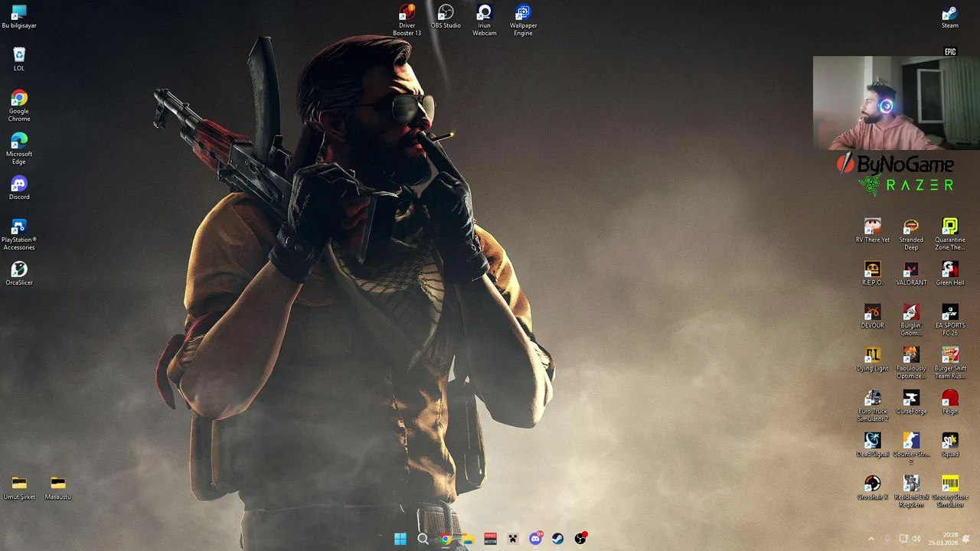Select Burglin' Gnomes shortcut
This screenshot has width=980, height=551.
[911, 320]
